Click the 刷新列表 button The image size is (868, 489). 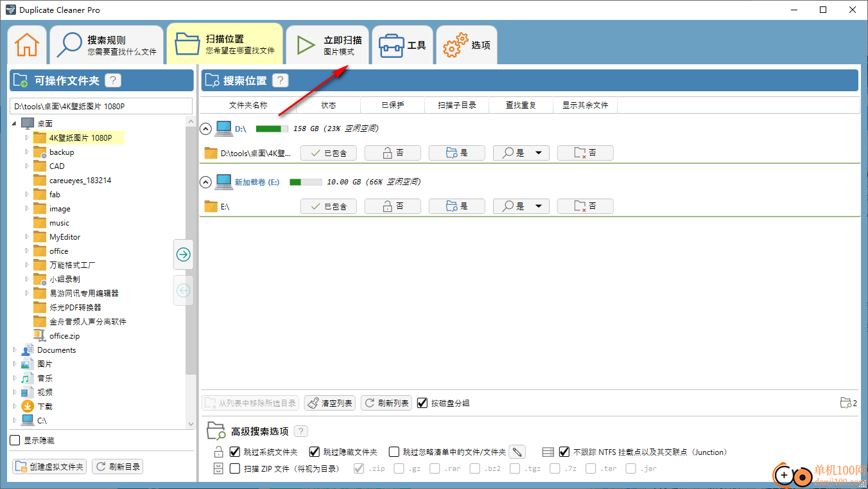[386, 403]
